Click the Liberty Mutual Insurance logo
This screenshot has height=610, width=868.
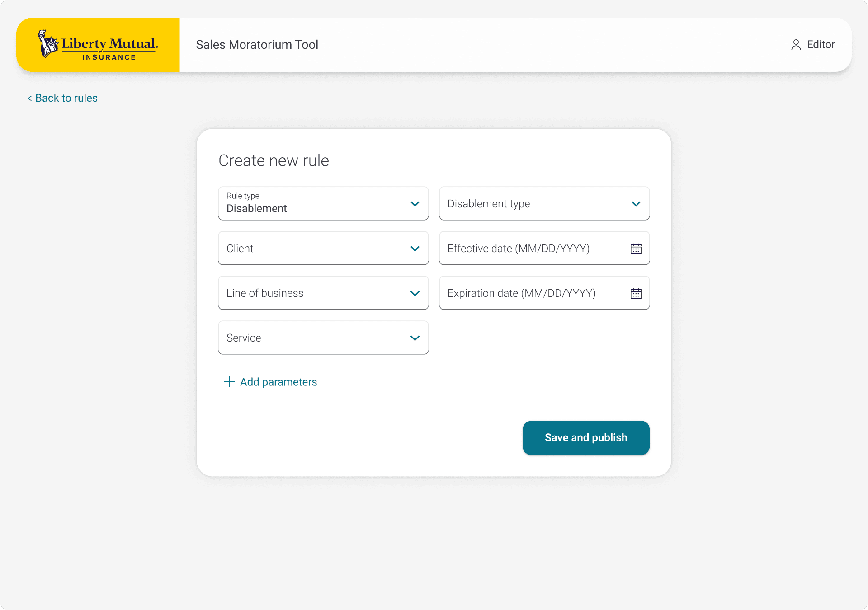coord(98,45)
